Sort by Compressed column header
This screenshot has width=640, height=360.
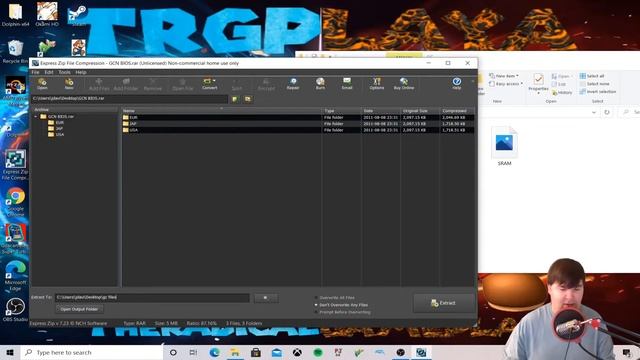457,111
